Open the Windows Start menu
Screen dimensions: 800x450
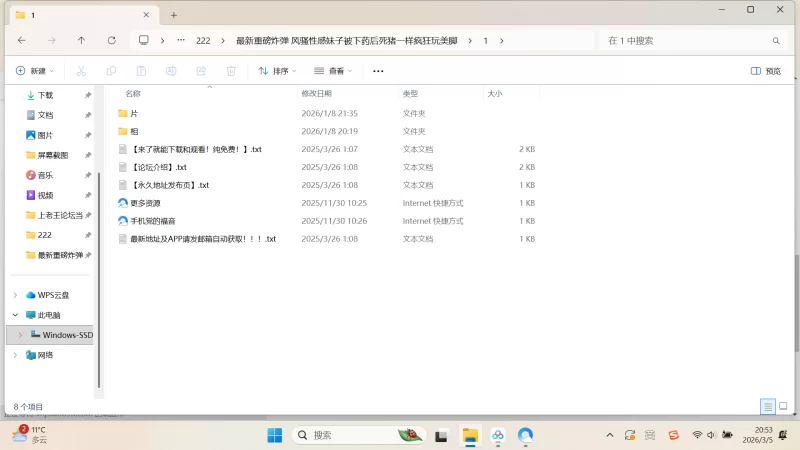pyautogui.click(x=274, y=435)
